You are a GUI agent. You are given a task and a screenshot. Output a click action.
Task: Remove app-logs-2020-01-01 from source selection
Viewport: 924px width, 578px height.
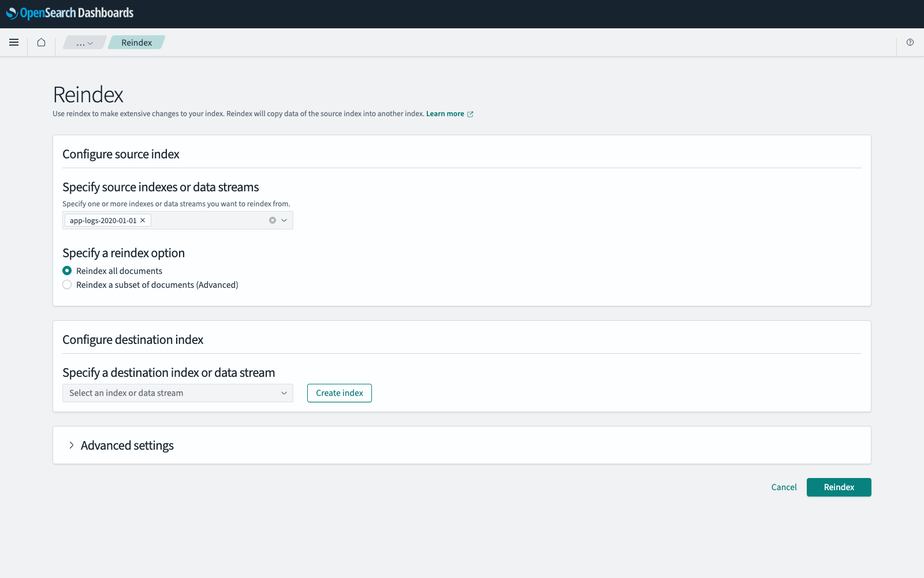pos(143,220)
